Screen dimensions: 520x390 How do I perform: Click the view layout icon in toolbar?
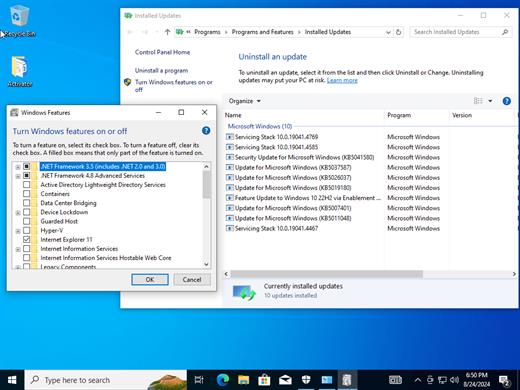click(478, 101)
